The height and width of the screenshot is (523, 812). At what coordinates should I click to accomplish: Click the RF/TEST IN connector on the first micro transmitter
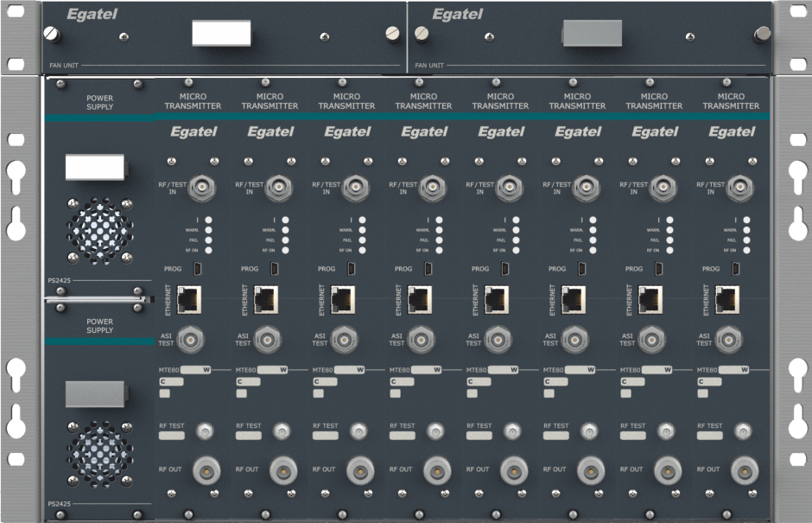201,188
